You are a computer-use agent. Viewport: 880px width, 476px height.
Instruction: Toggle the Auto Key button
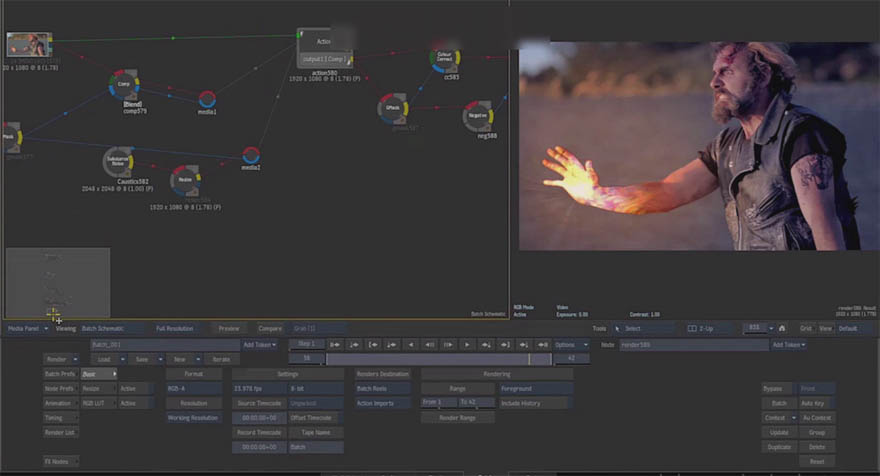click(815, 403)
